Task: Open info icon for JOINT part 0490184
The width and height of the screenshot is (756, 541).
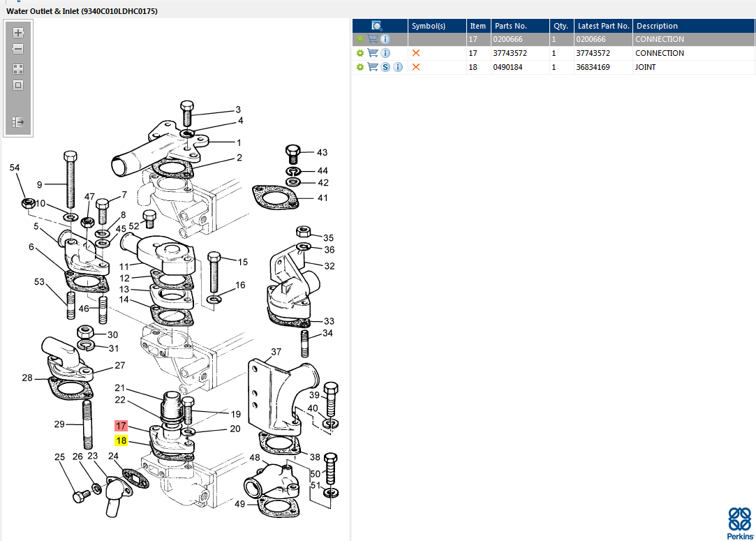Action: point(398,67)
